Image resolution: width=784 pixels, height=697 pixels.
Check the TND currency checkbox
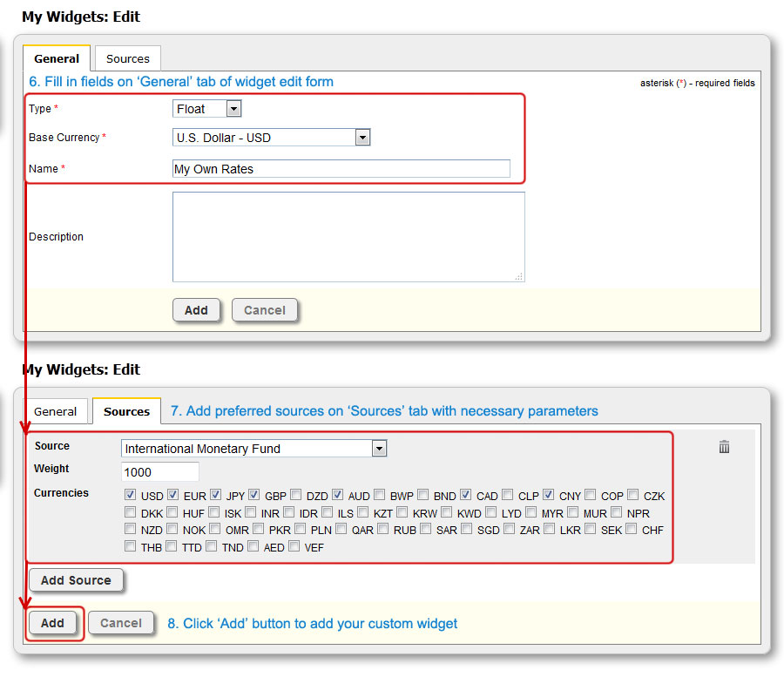tap(212, 546)
